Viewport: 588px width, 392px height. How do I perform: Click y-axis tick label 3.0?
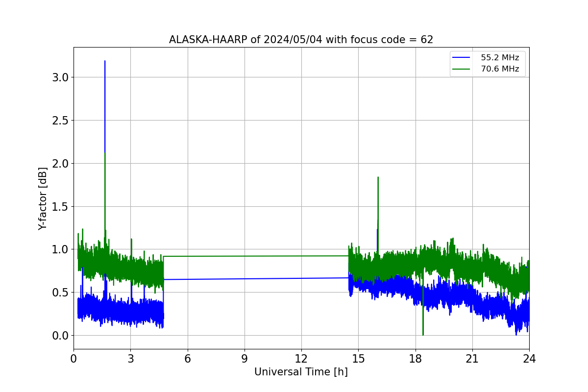[60, 77]
